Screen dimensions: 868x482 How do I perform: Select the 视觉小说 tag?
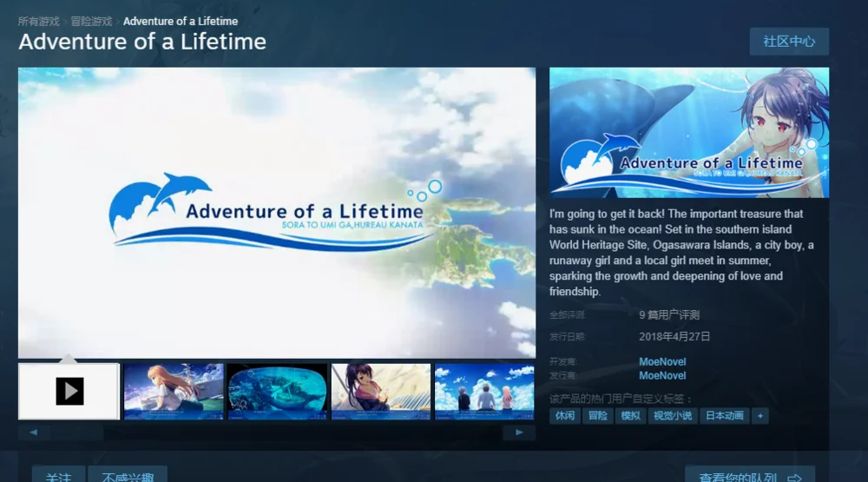[673, 416]
